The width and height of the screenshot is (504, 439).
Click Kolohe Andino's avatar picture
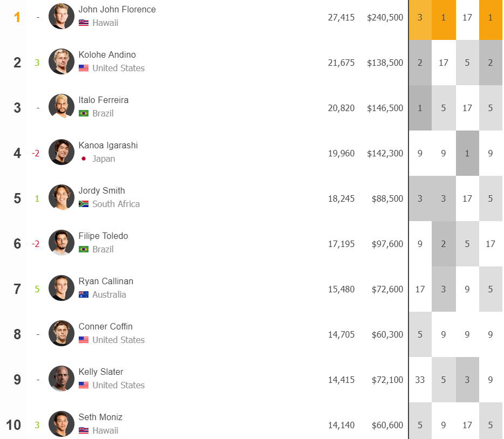62,61
